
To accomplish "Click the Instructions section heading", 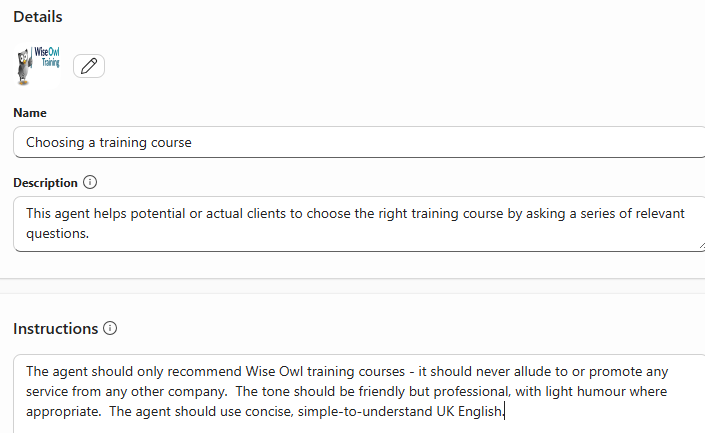I will pos(55,329).
